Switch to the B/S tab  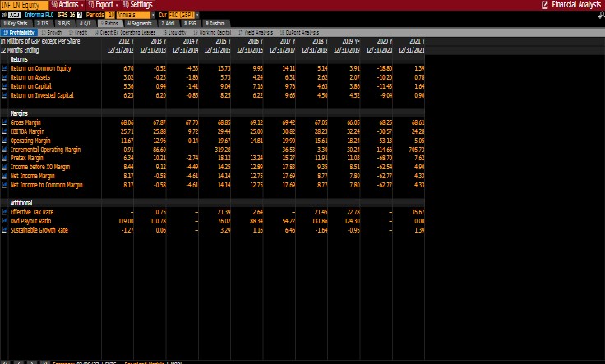tap(64, 24)
